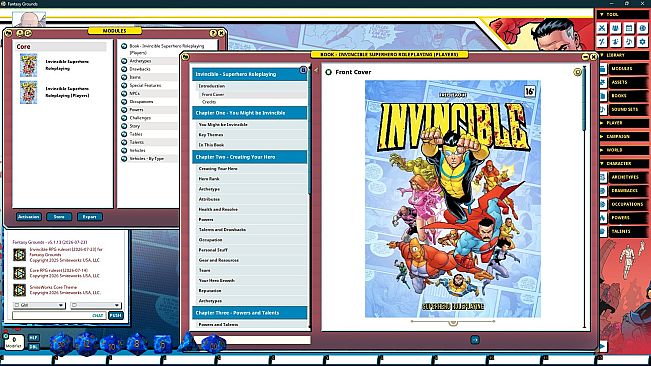Screen dimensions: 651x366
Task: Jump to Chapter One - You Might be Invincible
Action: click(250, 113)
